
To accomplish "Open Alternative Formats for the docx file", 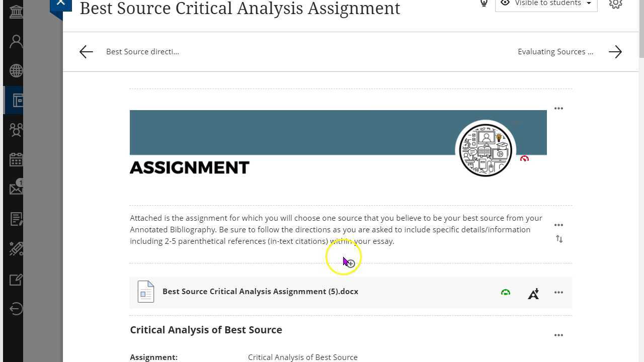I will [x=533, y=294].
